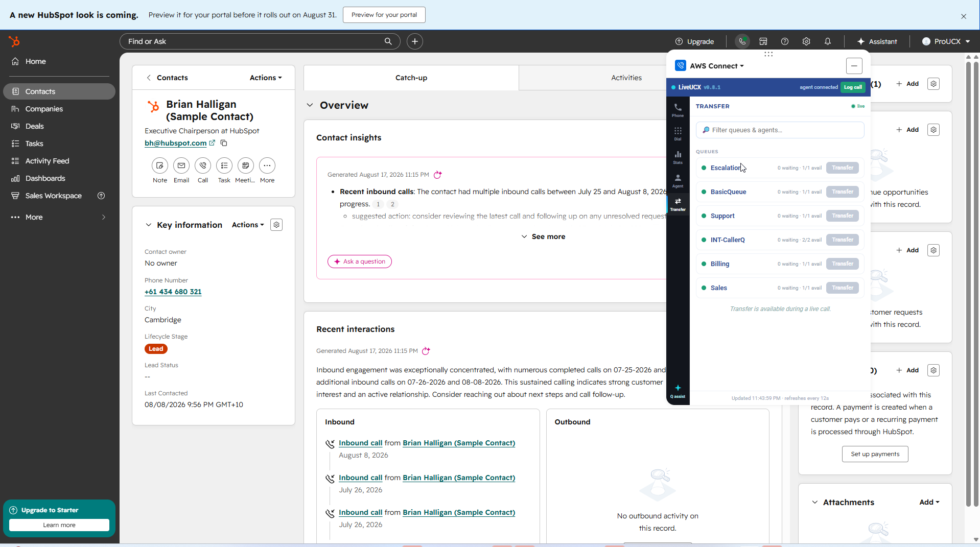980x547 pixels.
Task: Open the Help question mark icon
Action: (785, 41)
